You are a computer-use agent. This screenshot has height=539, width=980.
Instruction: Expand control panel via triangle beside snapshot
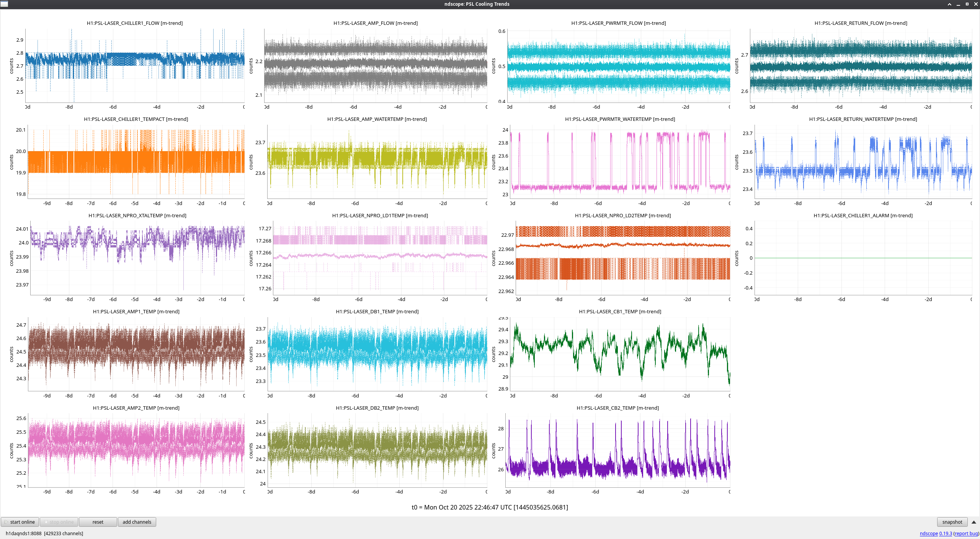974,522
